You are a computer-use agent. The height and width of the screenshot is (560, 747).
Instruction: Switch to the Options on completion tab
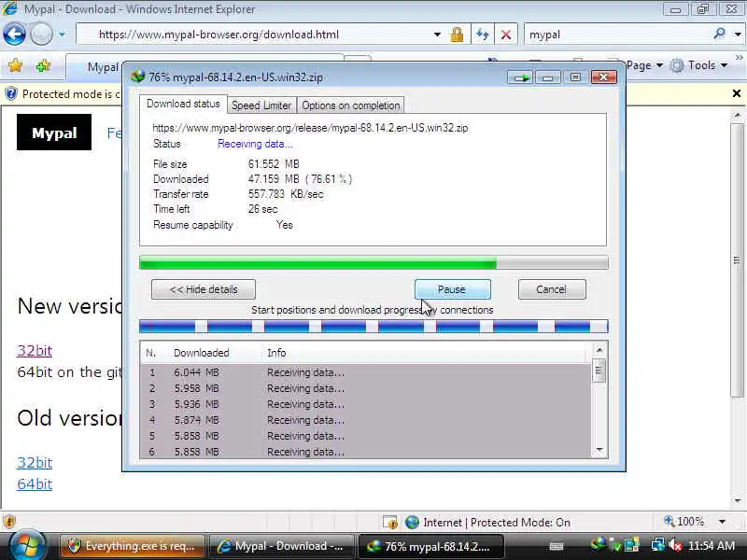click(351, 105)
